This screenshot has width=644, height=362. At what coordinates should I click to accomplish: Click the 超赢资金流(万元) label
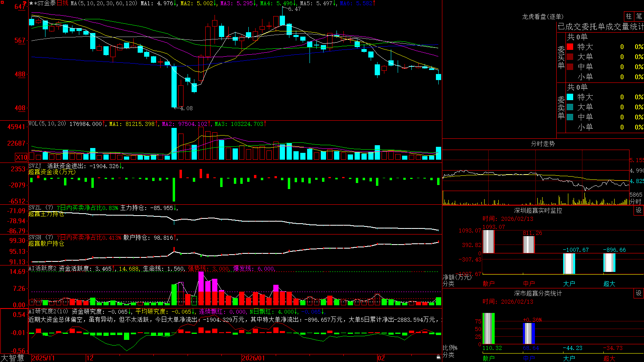pyautogui.click(x=52, y=172)
